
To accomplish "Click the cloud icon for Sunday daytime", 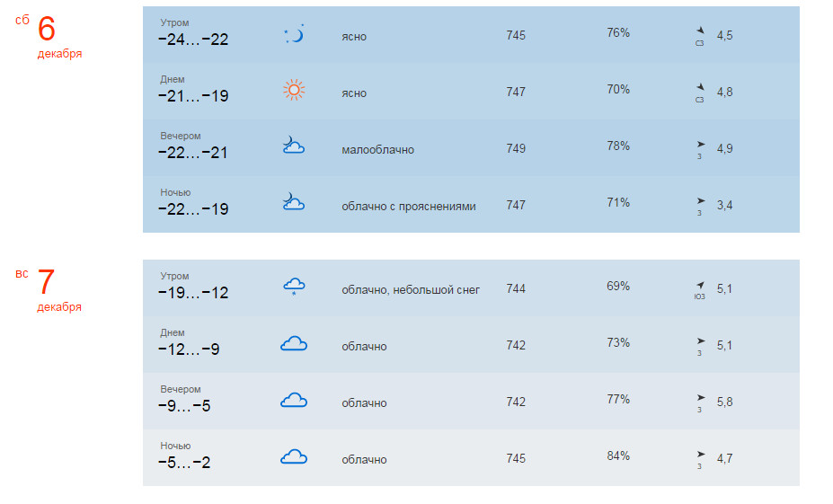I will point(294,343).
